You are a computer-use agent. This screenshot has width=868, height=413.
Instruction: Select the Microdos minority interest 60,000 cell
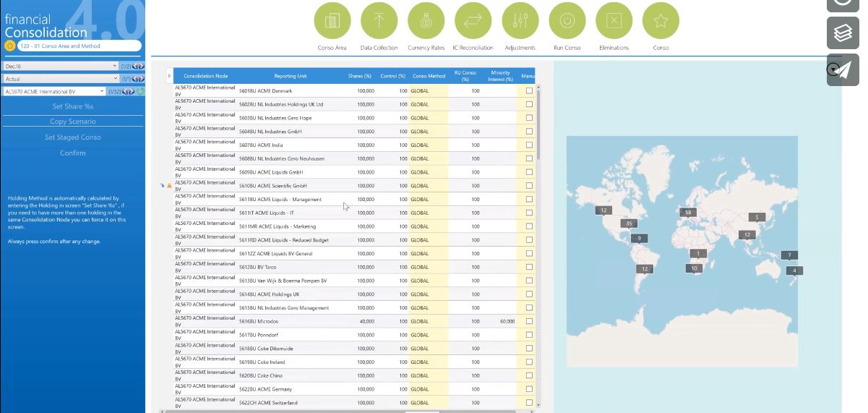(507, 321)
